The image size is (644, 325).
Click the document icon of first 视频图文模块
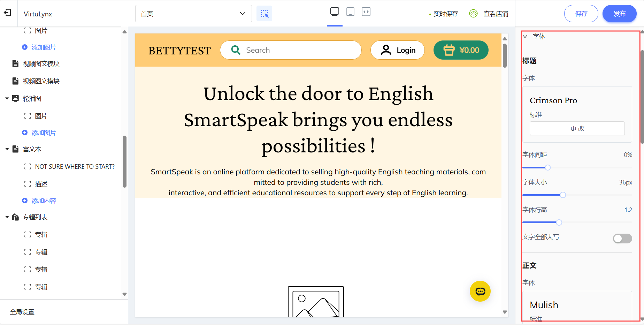(x=15, y=63)
